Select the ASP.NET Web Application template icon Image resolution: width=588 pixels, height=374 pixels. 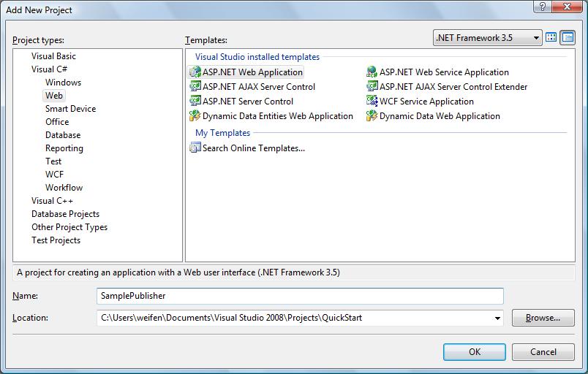point(195,72)
